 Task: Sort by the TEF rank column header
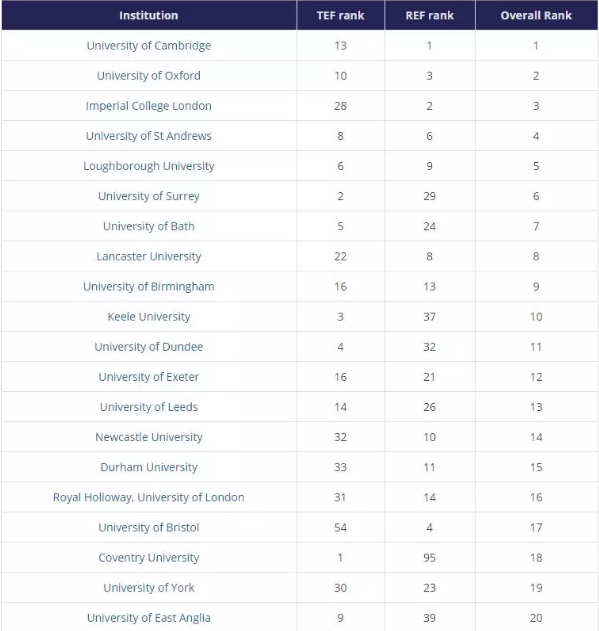pyautogui.click(x=341, y=15)
